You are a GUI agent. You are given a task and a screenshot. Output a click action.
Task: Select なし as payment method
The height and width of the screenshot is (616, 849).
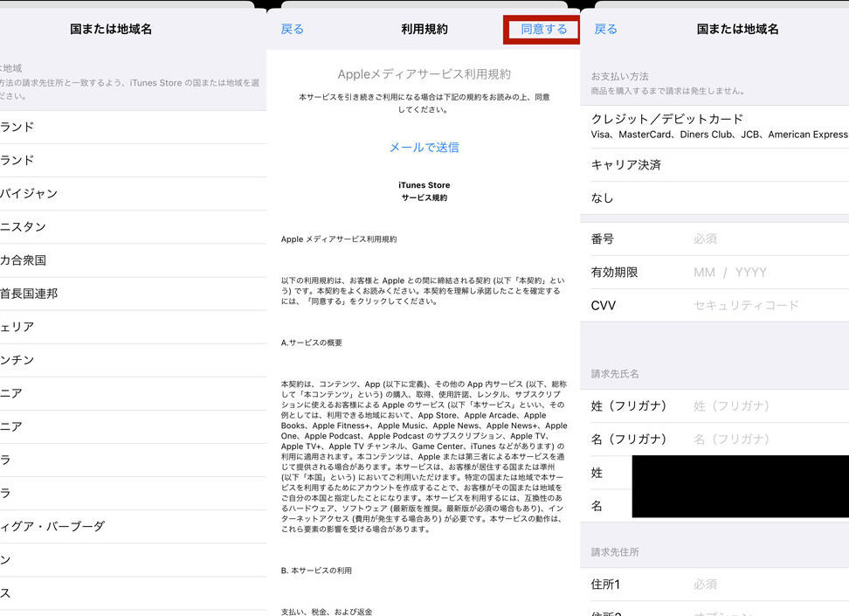tap(714, 197)
